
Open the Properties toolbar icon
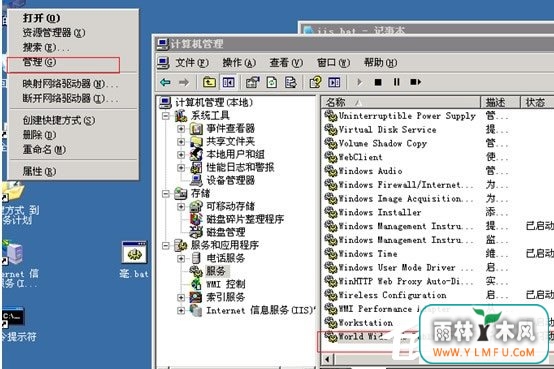point(253,82)
